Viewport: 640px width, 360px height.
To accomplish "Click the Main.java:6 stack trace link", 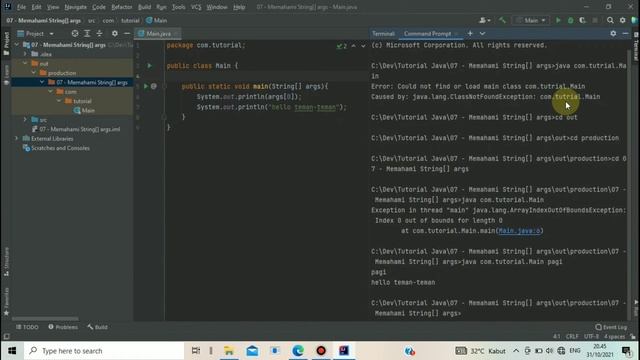I will [x=520, y=231].
